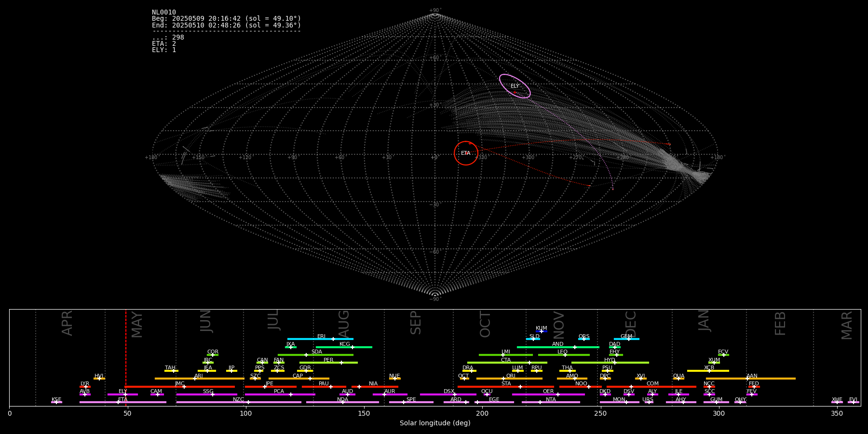Select the STA shower bar
This screenshot has width=868, height=434.
coord(506,387)
